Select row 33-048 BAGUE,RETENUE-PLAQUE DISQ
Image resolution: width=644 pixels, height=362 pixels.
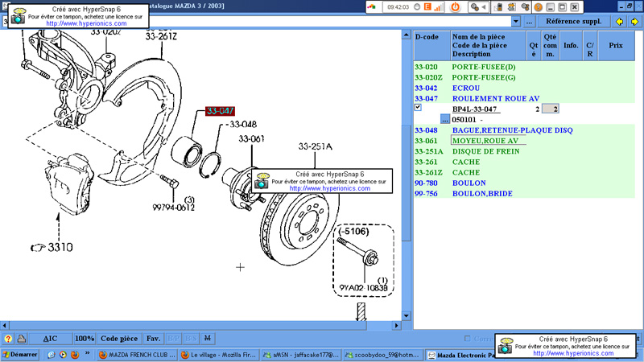(x=524, y=130)
